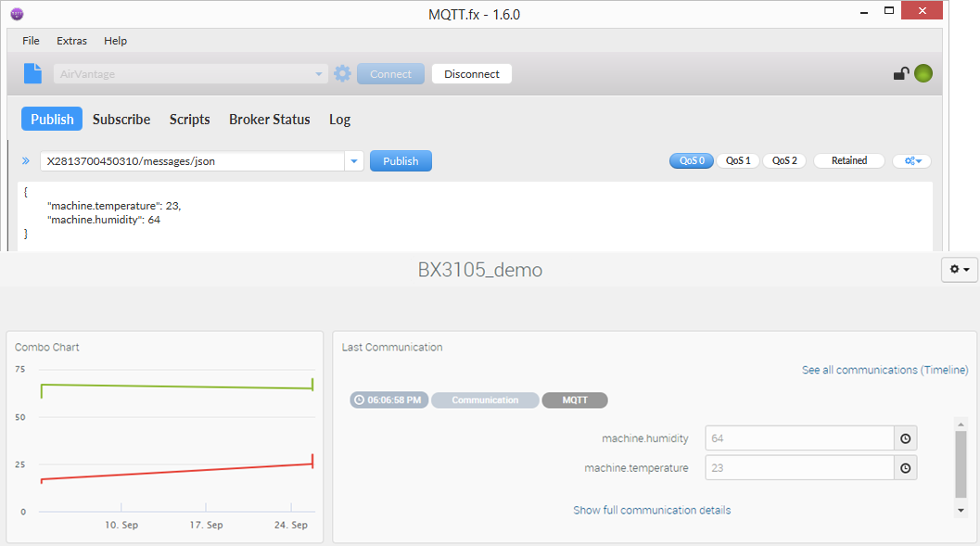The width and height of the screenshot is (980, 546).
Task: Open the Extras menu
Action: 72,41
